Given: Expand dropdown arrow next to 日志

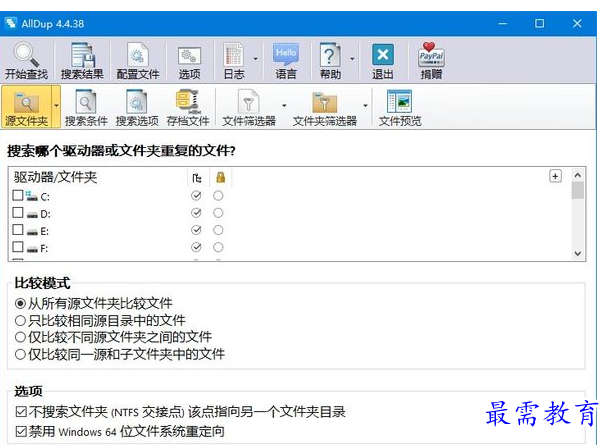Looking at the screenshot, I should coord(255,59).
